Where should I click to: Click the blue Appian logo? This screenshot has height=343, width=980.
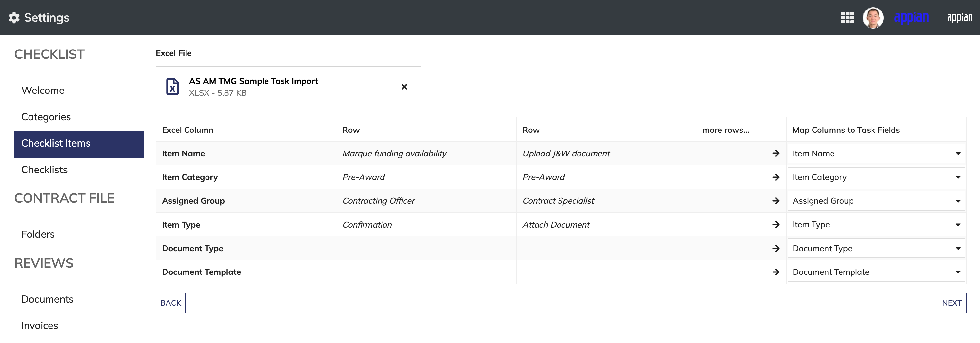pyautogui.click(x=911, y=18)
